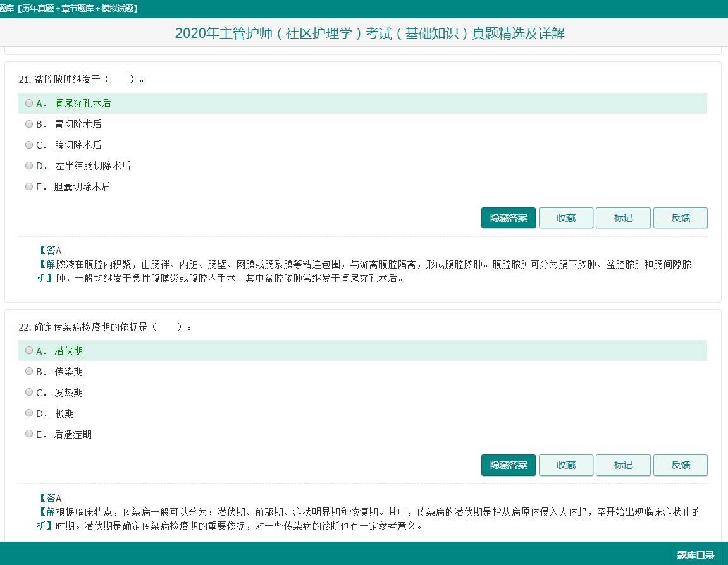Add question 22 to favorites with 收藏
This screenshot has height=565, width=728.
(565, 465)
